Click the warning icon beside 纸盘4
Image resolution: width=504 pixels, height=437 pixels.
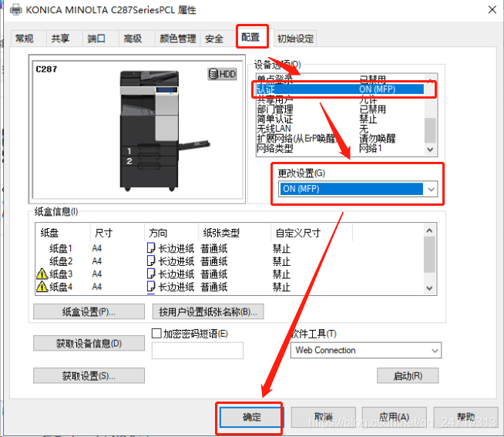coord(42,287)
